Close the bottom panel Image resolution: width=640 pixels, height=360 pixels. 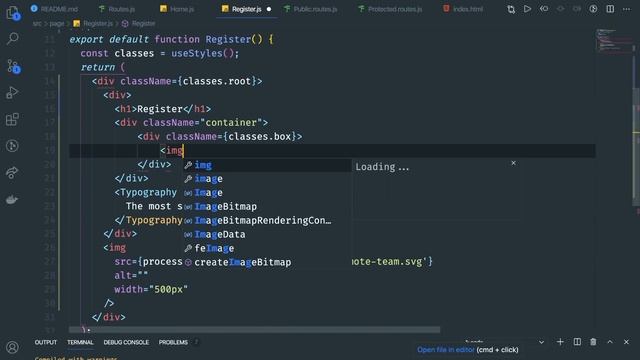click(x=626, y=342)
